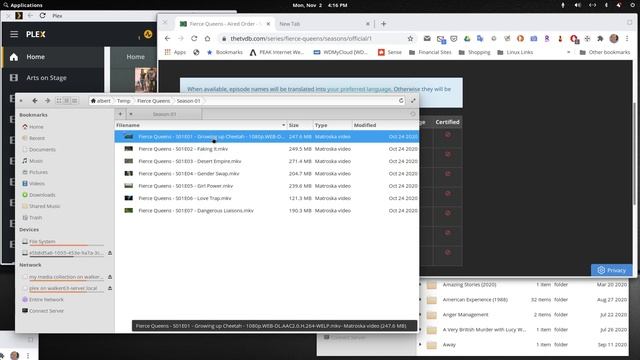
Task: Sort files by the Type column
Action: [x=332, y=125]
